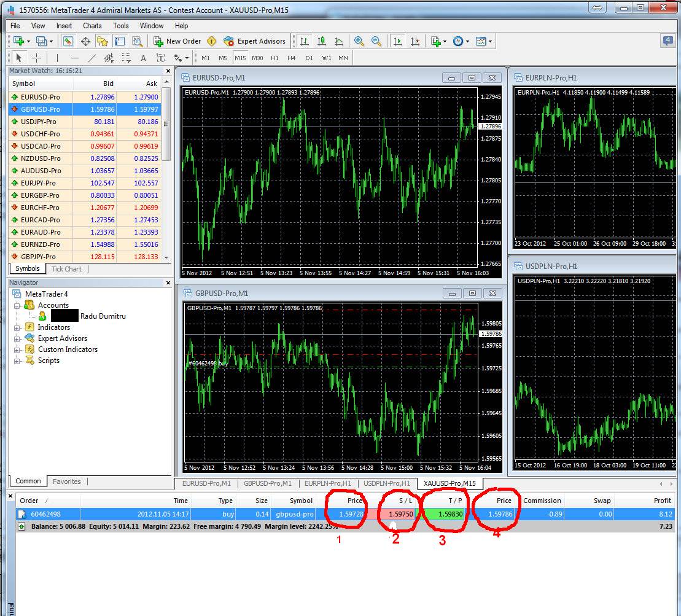Open the dropdown arrow next to New Chart
The width and height of the screenshot is (681, 616).
point(29,42)
